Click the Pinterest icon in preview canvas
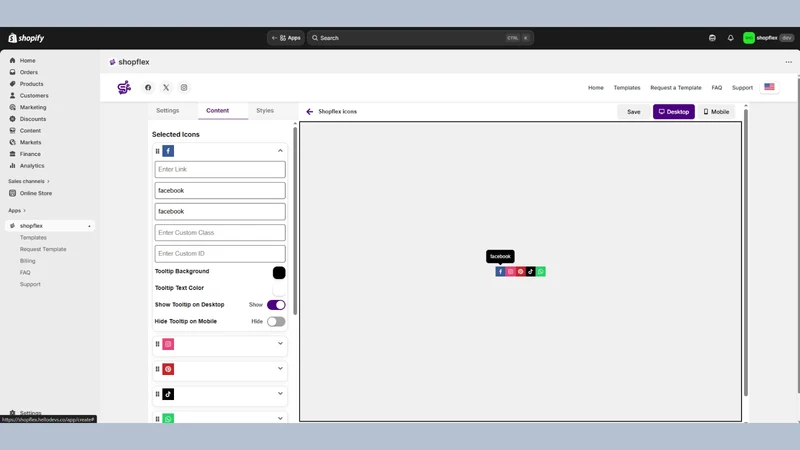 [x=520, y=271]
